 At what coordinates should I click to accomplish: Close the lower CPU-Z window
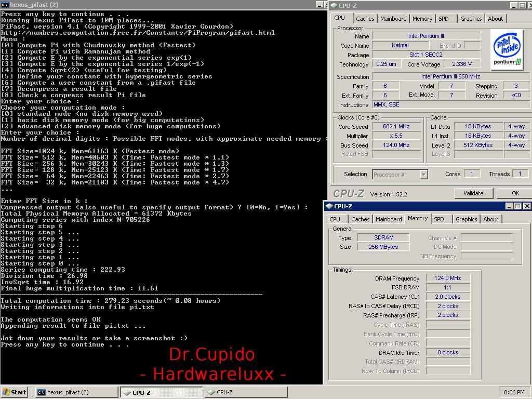coord(527,206)
